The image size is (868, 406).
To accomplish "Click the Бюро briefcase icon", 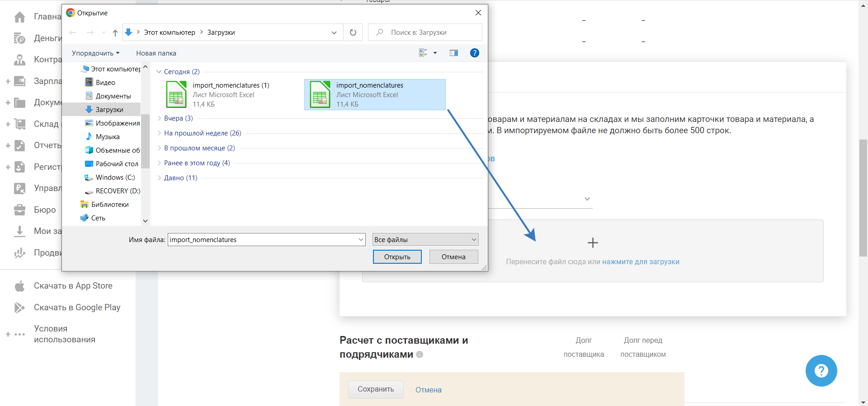I will pyautogui.click(x=19, y=210).
